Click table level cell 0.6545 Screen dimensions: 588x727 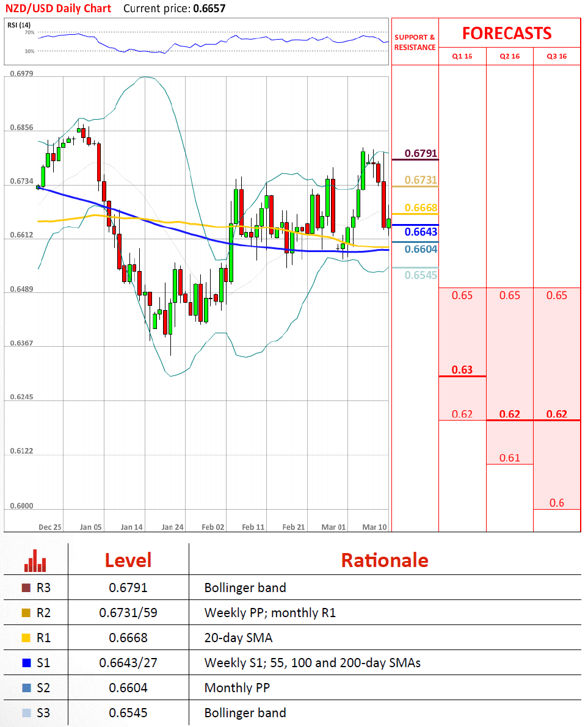point(128,712)
